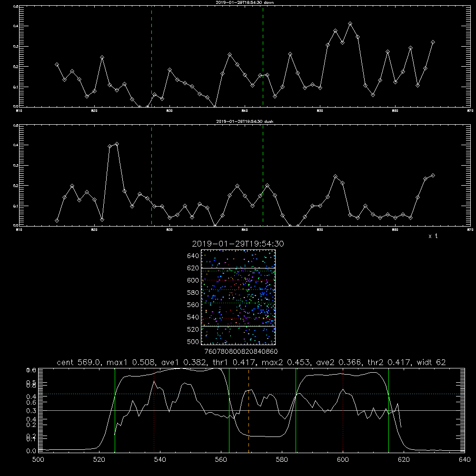Click the lower white boundary line in hit-map image
This screenshot has width=476, height=476.
coord(238,326)
